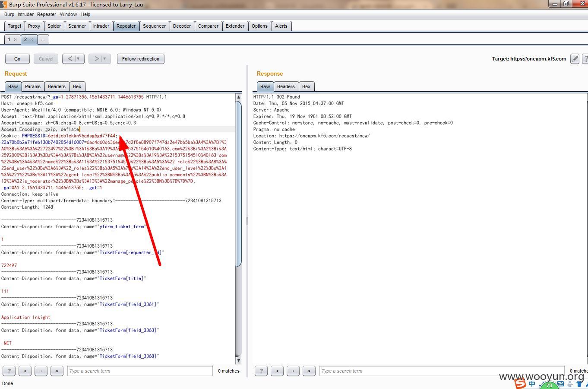Switch to the Decoder tab
588x389 pixels.
click(x=182, y=26)
